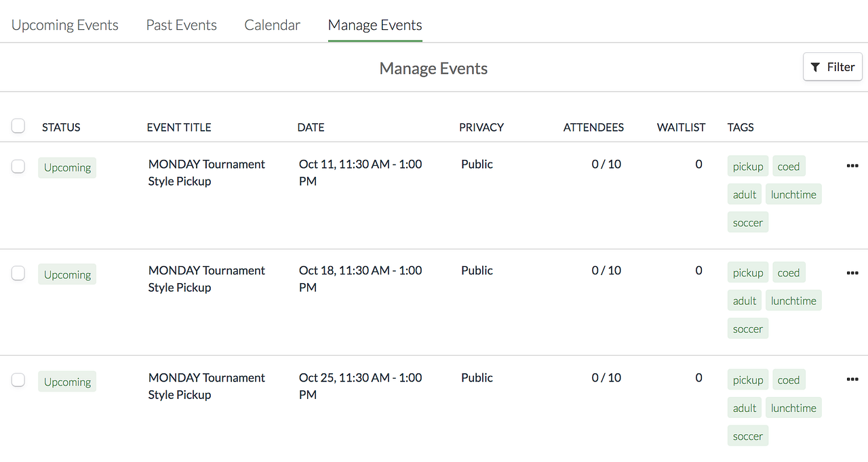
Task: Toggle the select-all events checkbox
Action: (x=18, y=126)
